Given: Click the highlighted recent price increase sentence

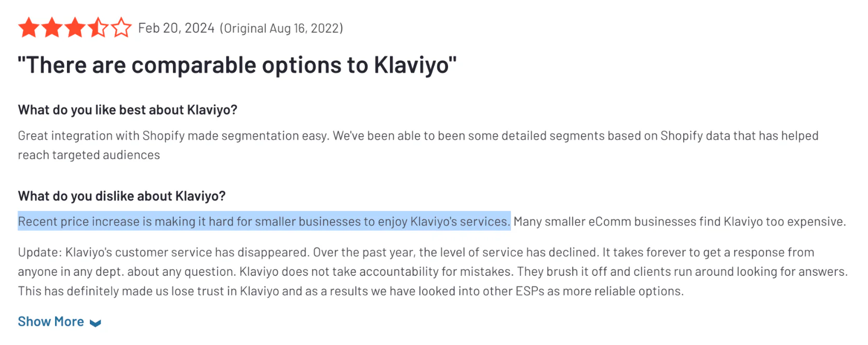Looking at the screenshot, I should 264,221.
